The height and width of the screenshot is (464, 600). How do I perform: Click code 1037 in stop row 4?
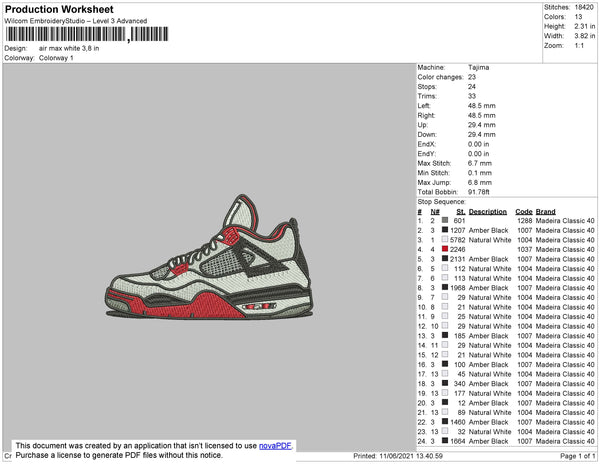tap(525, 249)
